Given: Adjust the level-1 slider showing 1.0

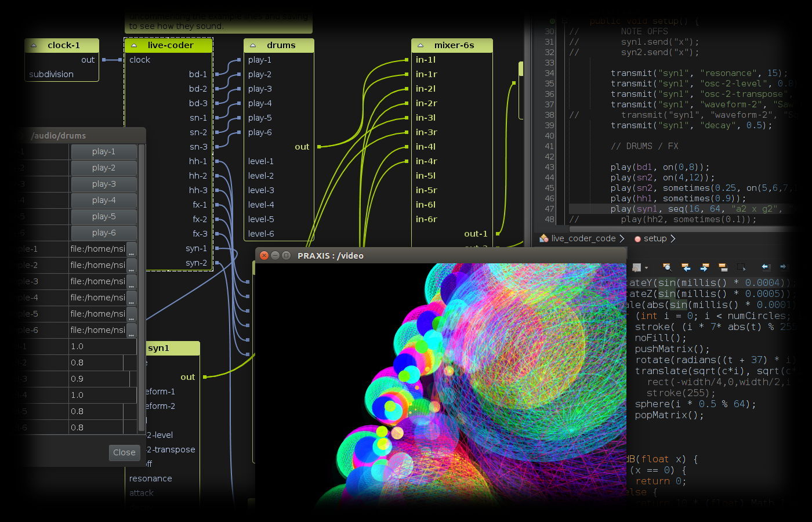Looking at the screenshot, I should pyautogui.click(x=103, y=346).
